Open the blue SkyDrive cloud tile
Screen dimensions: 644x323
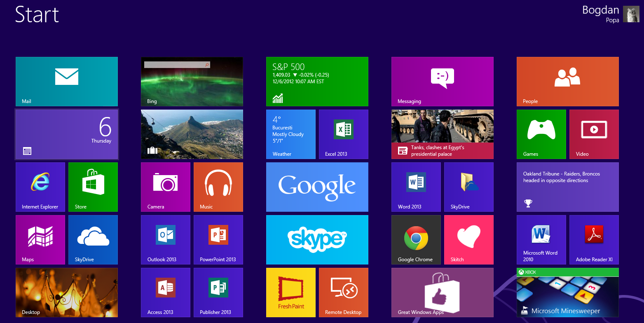click(93, 240)
